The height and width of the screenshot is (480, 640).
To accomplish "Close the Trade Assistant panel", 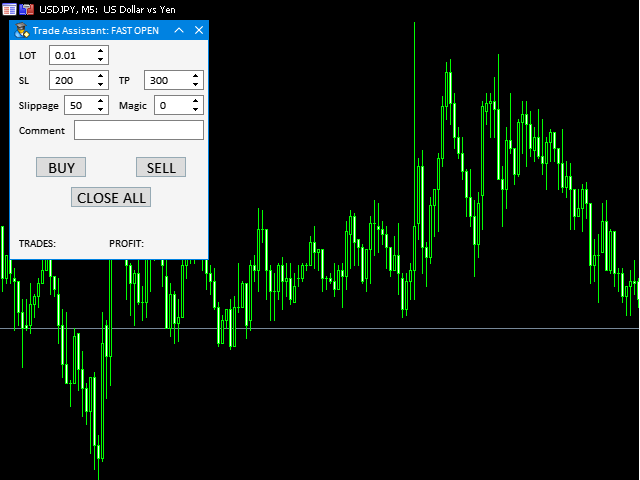I will (x=198, y=30).
